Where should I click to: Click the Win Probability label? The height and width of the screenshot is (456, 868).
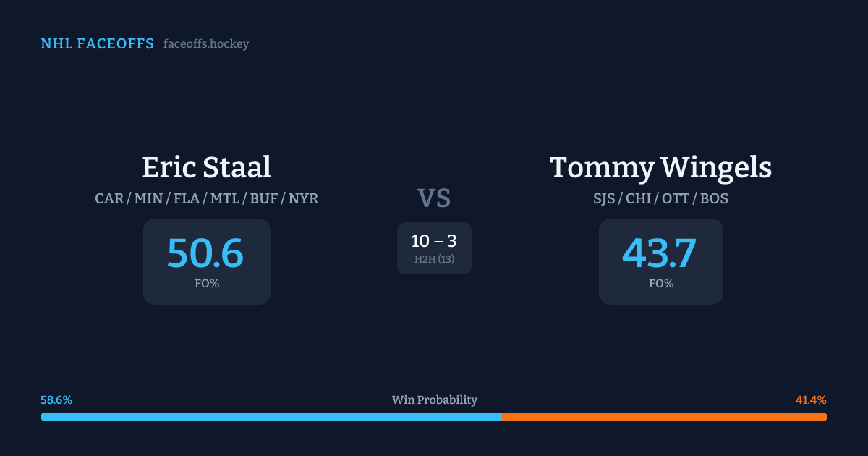(434, 400)
